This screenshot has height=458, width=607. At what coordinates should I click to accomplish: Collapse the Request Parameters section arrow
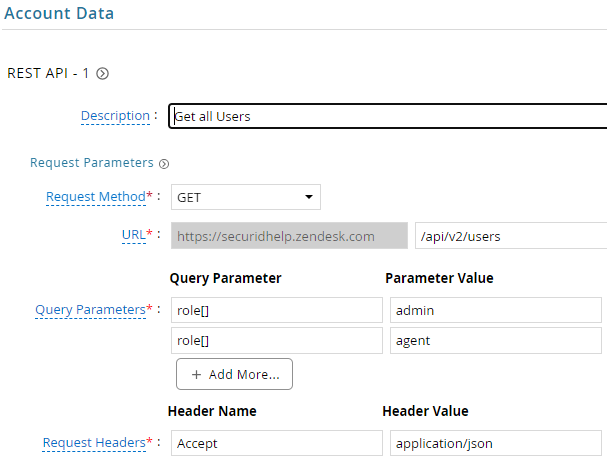(164, 164)
